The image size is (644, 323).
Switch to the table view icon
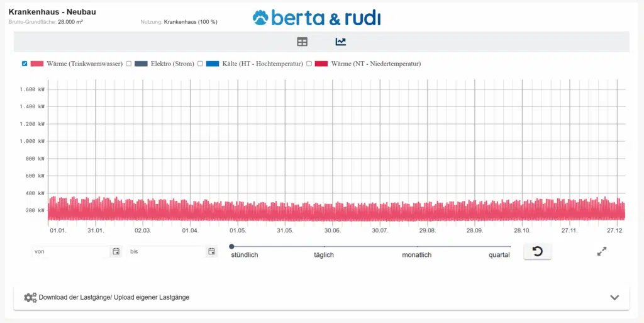(303, 42)
